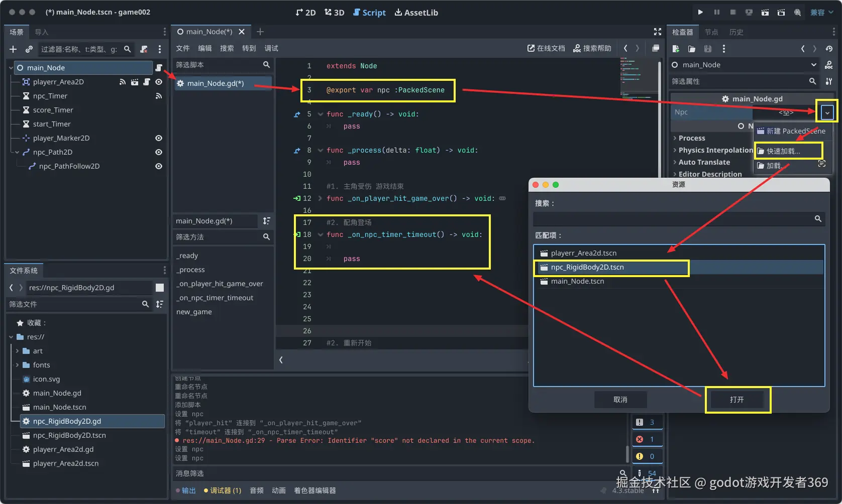Expand the Physics Interpolation section
Screen dimensions: 842x504
715,150
